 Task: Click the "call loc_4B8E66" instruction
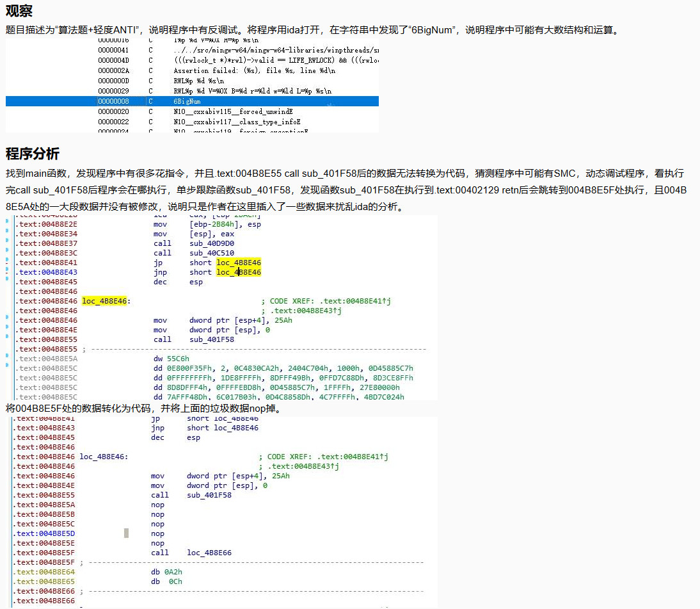[191, 553]
